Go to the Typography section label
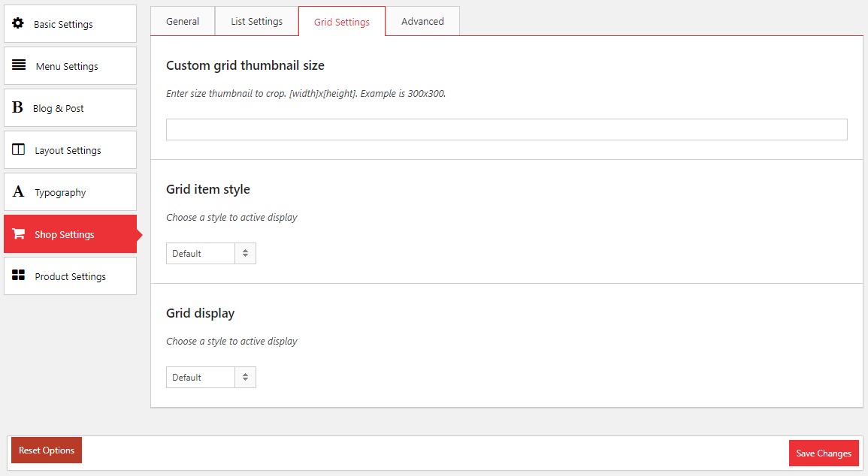 60,193
